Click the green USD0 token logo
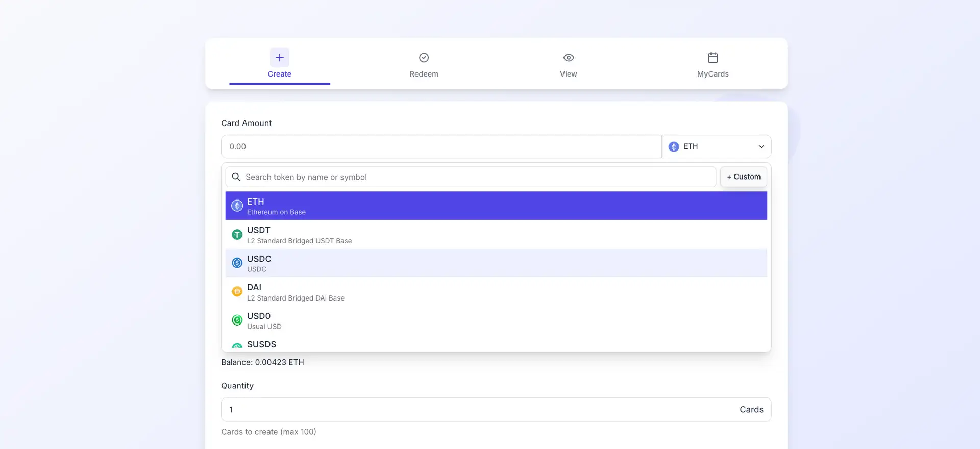The height and width of the screenshot is (449, 980). (237, 320)
